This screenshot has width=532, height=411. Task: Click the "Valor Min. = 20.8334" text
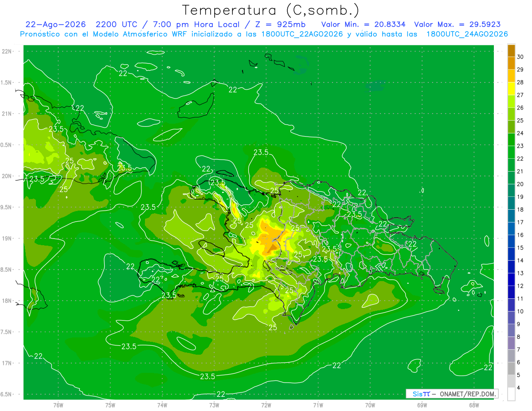pyautogui.click(x=363, y=24)
